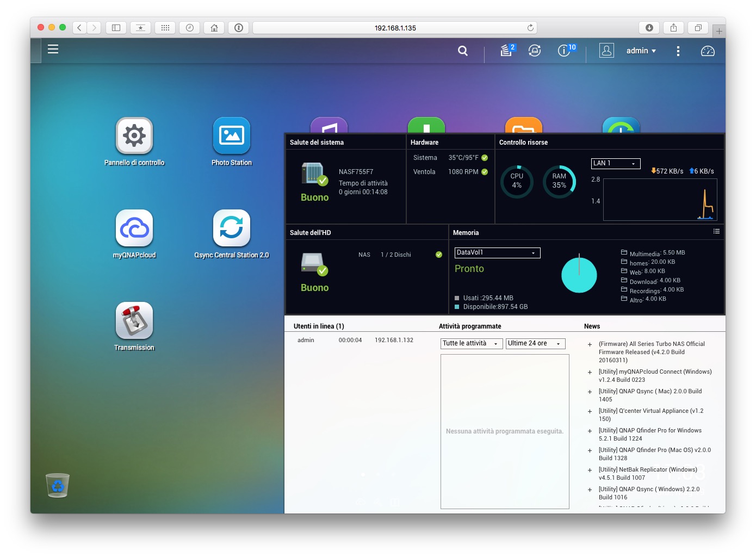Launch Photo Station app

232,135
